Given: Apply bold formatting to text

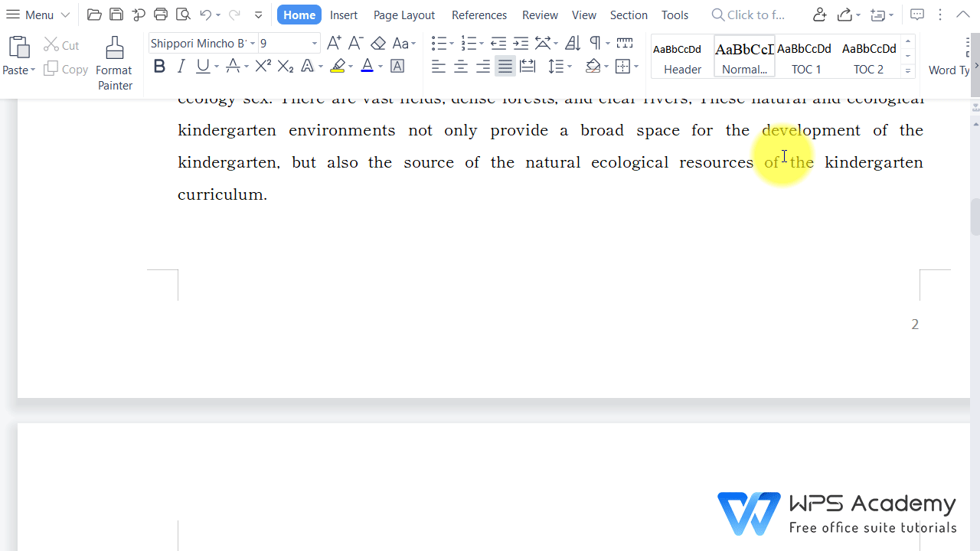Looking at the screenshot, I should coord(159,67).
